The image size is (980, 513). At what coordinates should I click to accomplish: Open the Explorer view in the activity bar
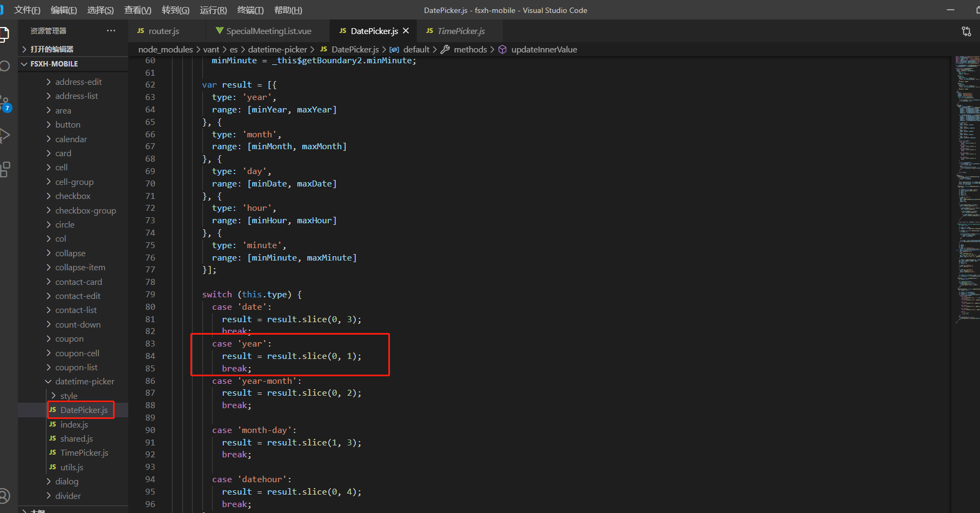pyautogui.click(x=4, y=34)
